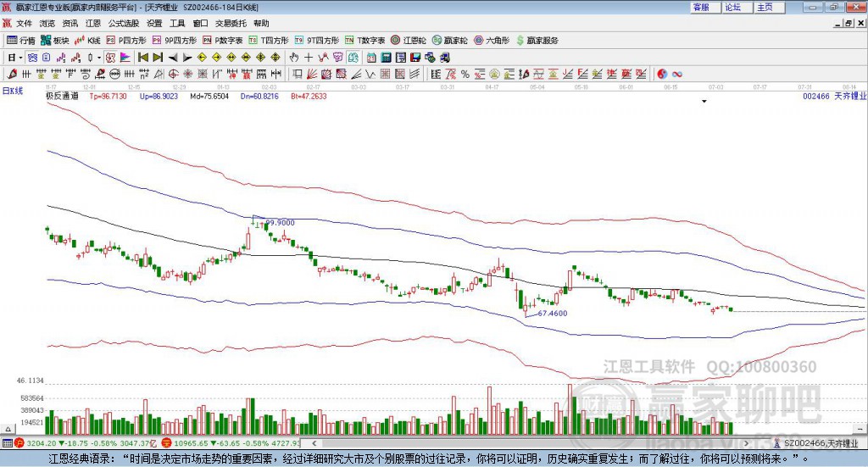Open 赢家服务 with dollar icon
The width and height of the screenshot is (868, 467).
[537, 41]
